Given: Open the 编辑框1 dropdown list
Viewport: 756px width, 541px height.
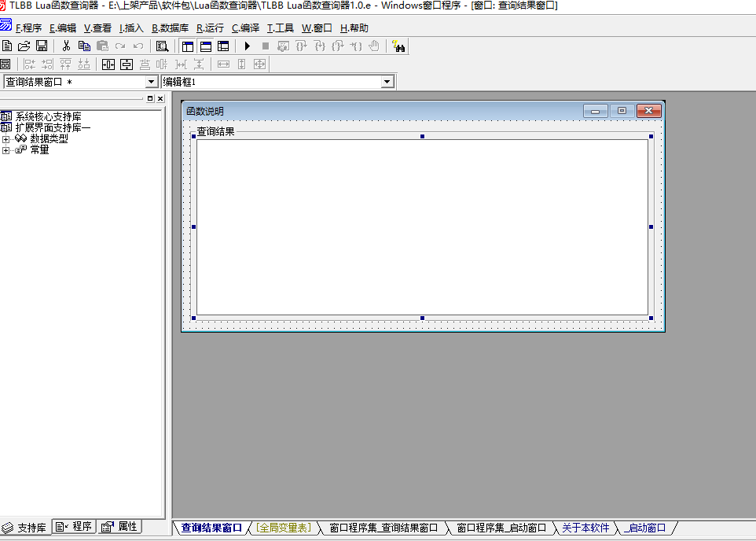Looking at the screenshot, I should coord(387,82).
